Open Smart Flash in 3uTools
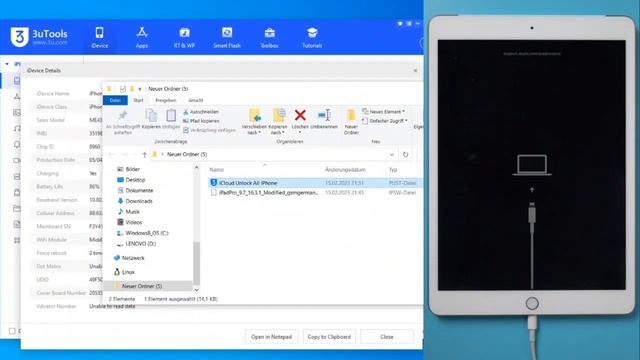The height and width of the screenshot is (360, 640). coord(227,38)
